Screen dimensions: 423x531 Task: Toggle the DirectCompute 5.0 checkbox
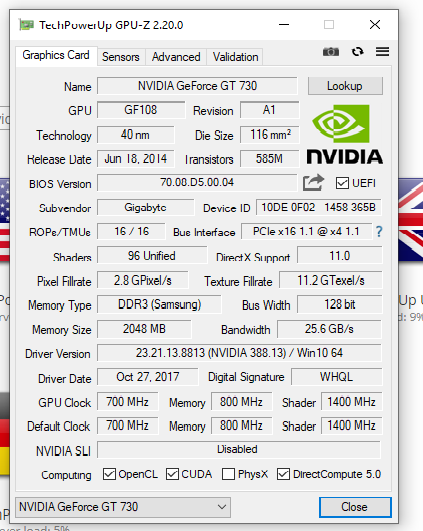click(283, 474)
